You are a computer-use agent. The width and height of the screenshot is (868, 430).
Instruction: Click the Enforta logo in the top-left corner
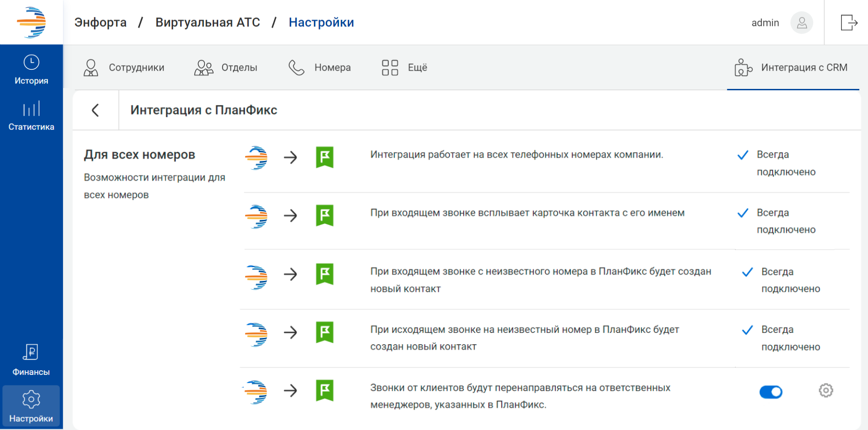pyautogui.click(x=31, y=22)
